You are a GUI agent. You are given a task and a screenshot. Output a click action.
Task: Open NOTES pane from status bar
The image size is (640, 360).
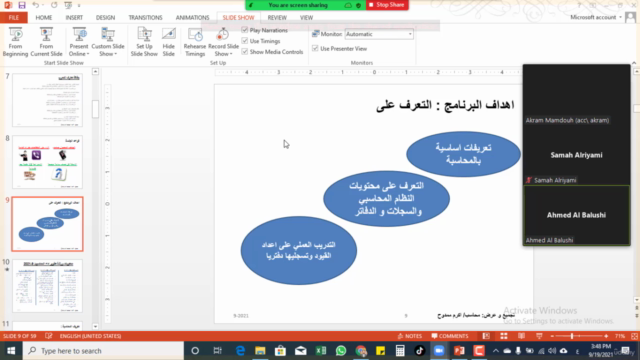coord(410,336)
